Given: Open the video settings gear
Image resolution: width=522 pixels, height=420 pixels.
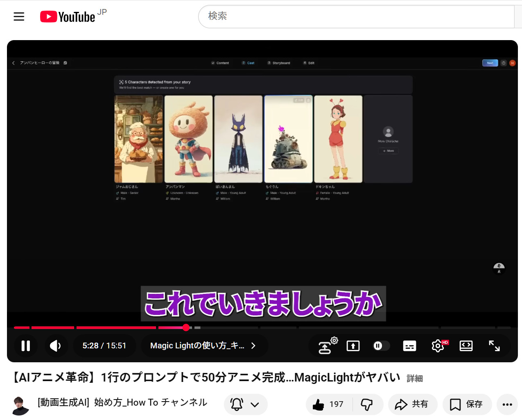Looking at the screenshot, I should (x=438, y=346).
